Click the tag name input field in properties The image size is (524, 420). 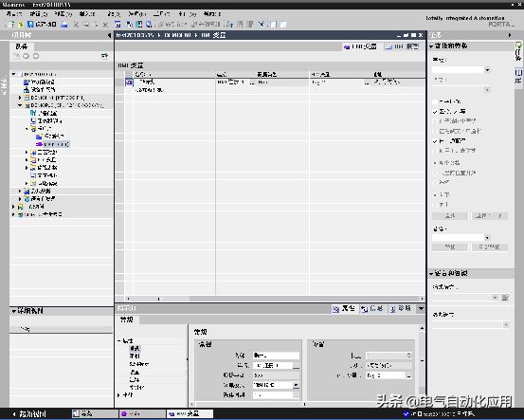276,356
